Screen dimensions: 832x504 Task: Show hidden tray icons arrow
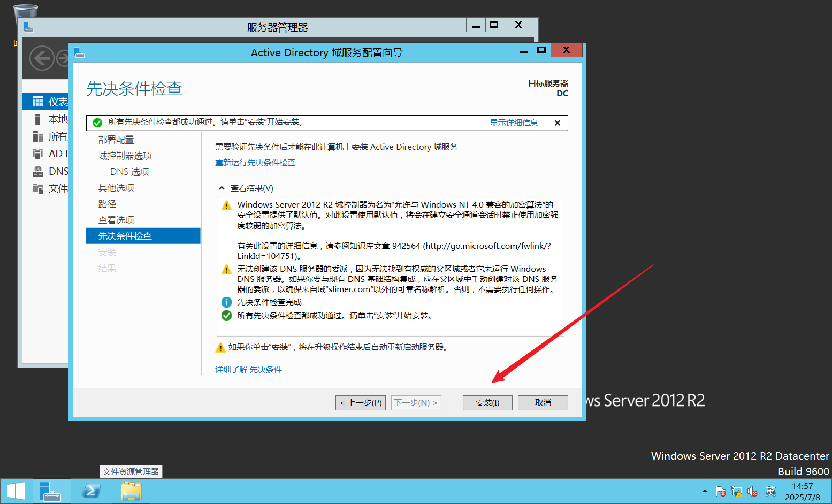[705, 491]
